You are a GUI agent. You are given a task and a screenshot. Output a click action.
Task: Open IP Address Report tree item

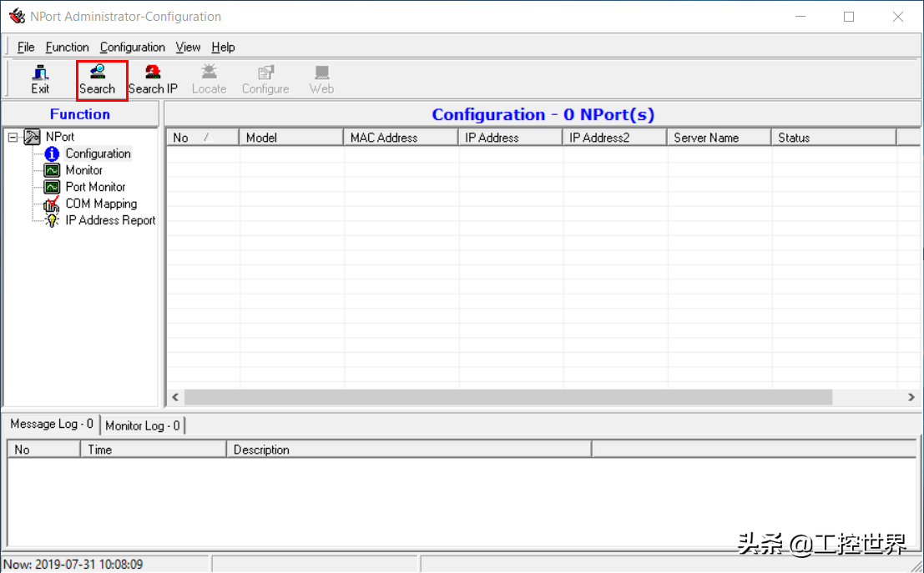pos(110,220)
